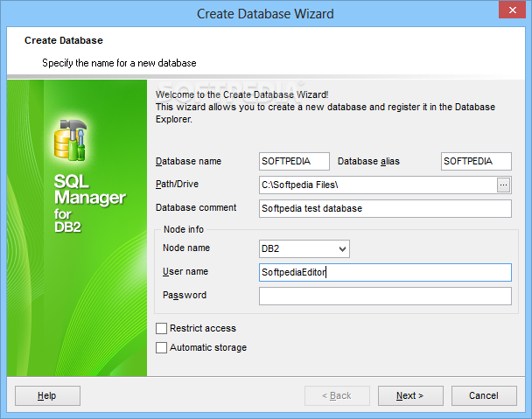Viewport: 532px width, 419px height.
Task: Enable the Restrict access checkbox
Action: coord(161,328)
